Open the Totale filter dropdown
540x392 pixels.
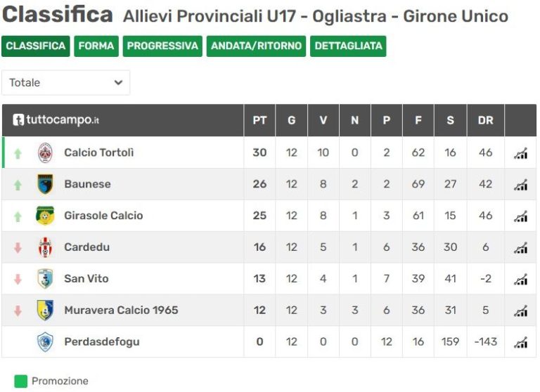(x=66, y=83)
